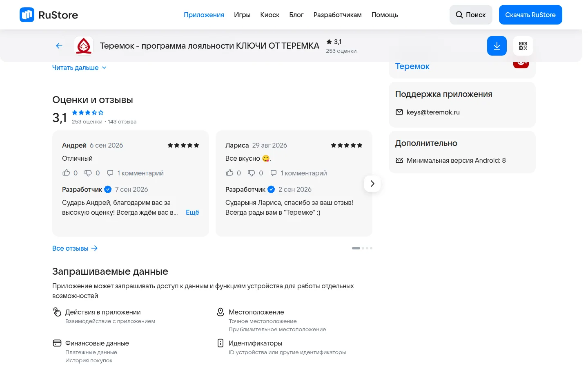Click Минимальная версия Android: 8 text
Screen dimensions: 588x368
pyautogui.click(x=456, y=160)
